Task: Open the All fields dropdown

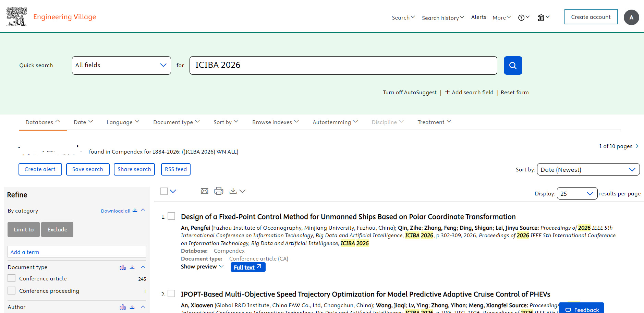Action: [x=121, y=65]
